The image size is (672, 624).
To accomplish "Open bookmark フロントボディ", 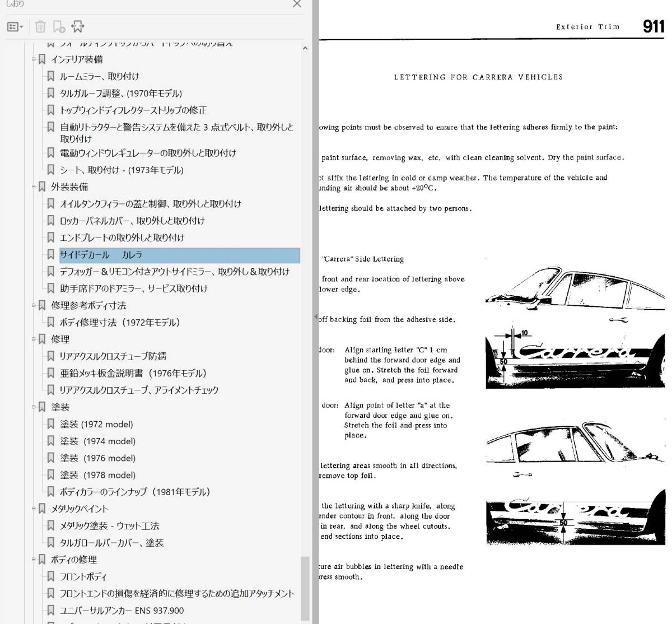I will [83, 576].
